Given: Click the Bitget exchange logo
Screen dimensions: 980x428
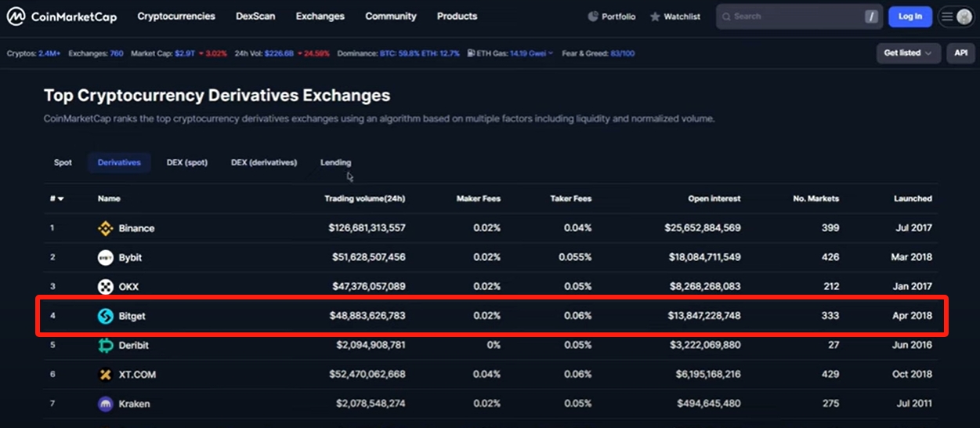Looking at the screenshot, I should [105, 316].
